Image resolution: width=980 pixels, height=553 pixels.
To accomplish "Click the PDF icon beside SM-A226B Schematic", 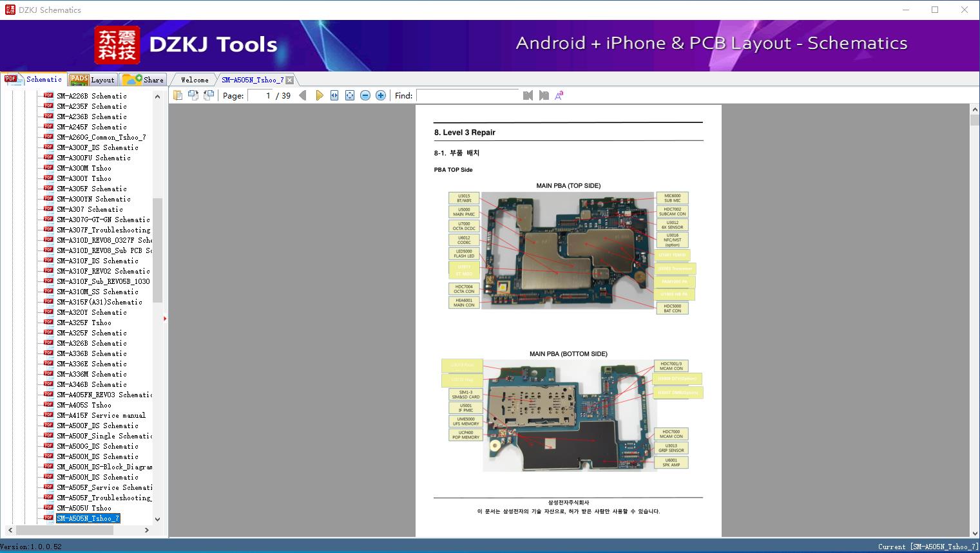I will [x=48, y=95].
